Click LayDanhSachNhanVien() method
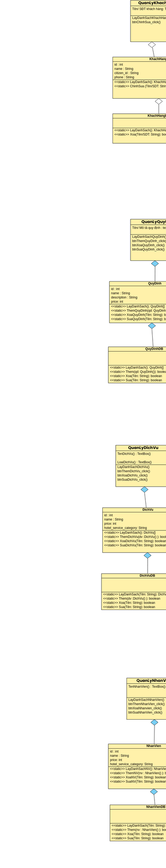The height and width of the screenshot is (868, 166). [x=146, y=699]
